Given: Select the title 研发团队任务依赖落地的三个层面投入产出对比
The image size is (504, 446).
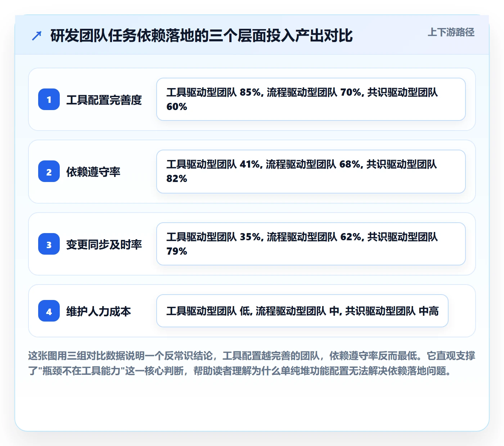Looking at the screenshot, I should [202, 36].
